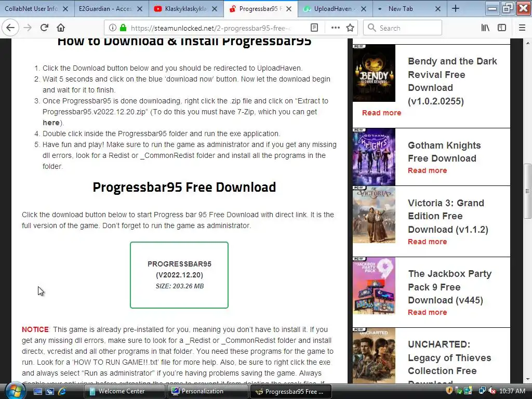Click the Gotham Knights cover thumbnail
This screenshot has width=532, height=399.
pyautogui.click(x=374, y=157)
